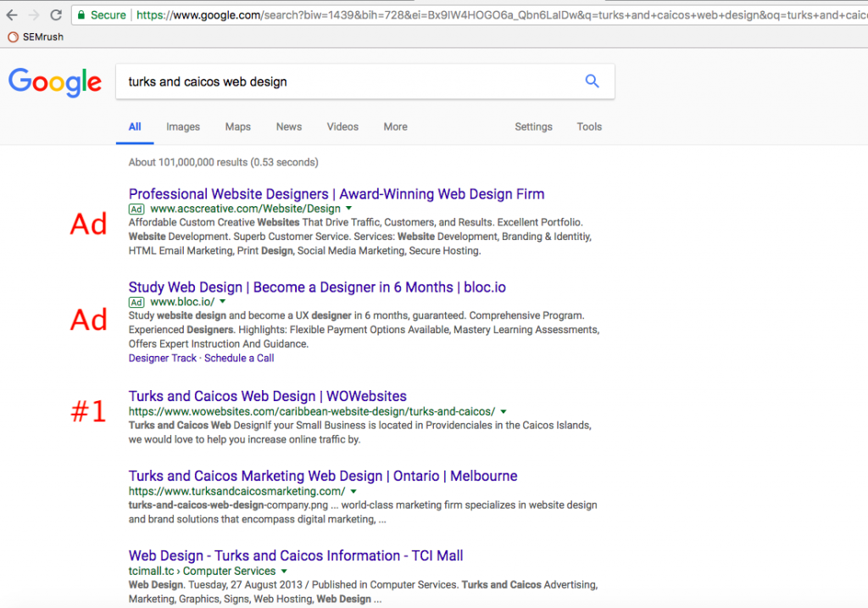Open Study Web Design bloc.io ad result
The image size is (868, 608).
click(317, 287)
